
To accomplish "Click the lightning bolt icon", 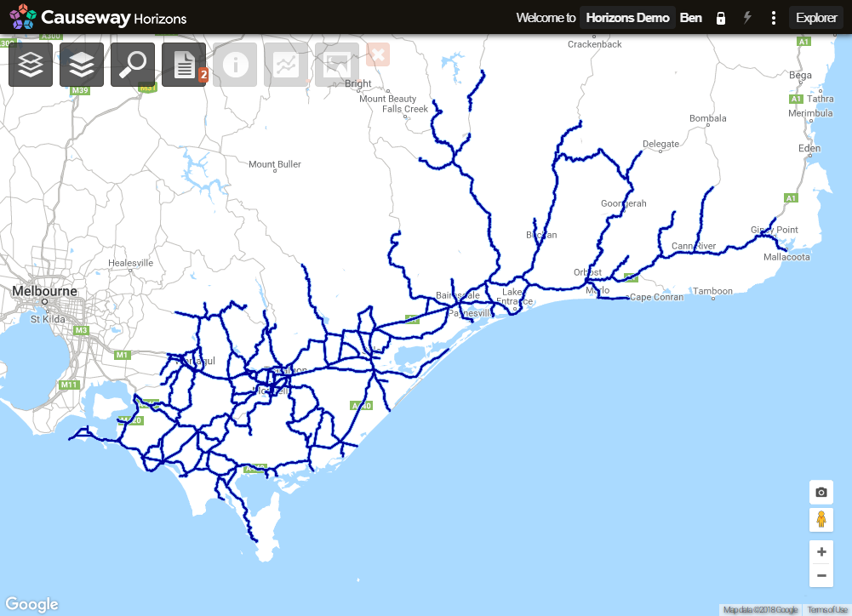I will click(x=746, y=17).
